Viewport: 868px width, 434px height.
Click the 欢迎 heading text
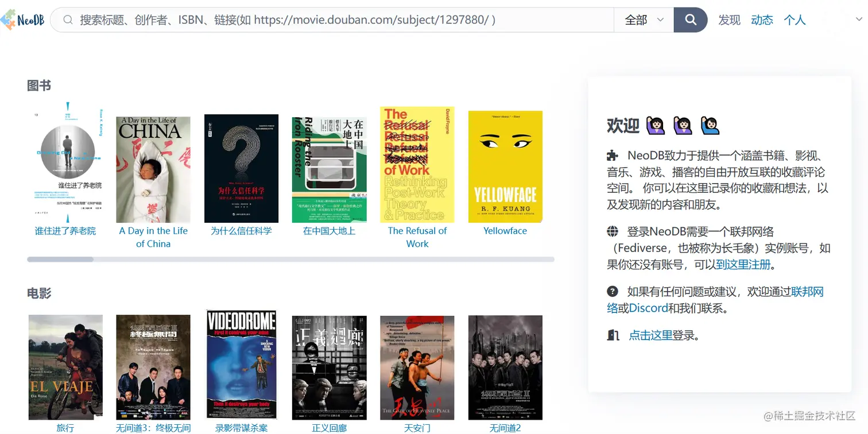pyautogui.click(x=623, y=126)
